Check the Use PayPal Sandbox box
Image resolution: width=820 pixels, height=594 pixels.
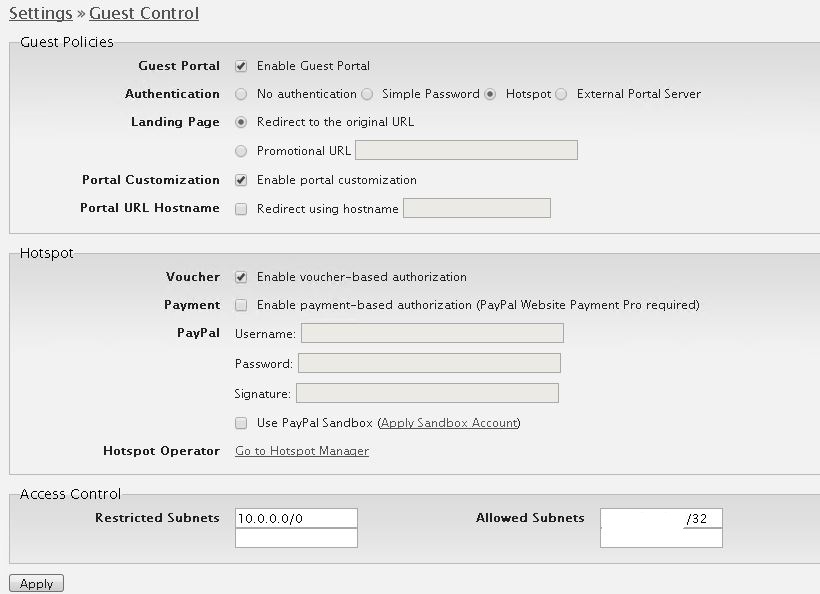pos(241,423)
